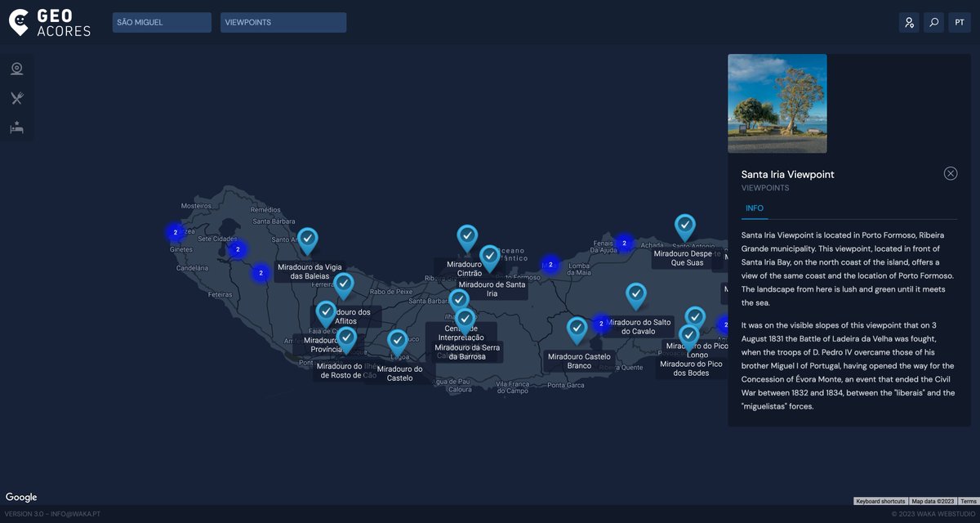Image resolution: width=980 pixels, height=523 pixels.
Task: Click the Miradouro do Rosto de Cão label
Action: point(347,371)
